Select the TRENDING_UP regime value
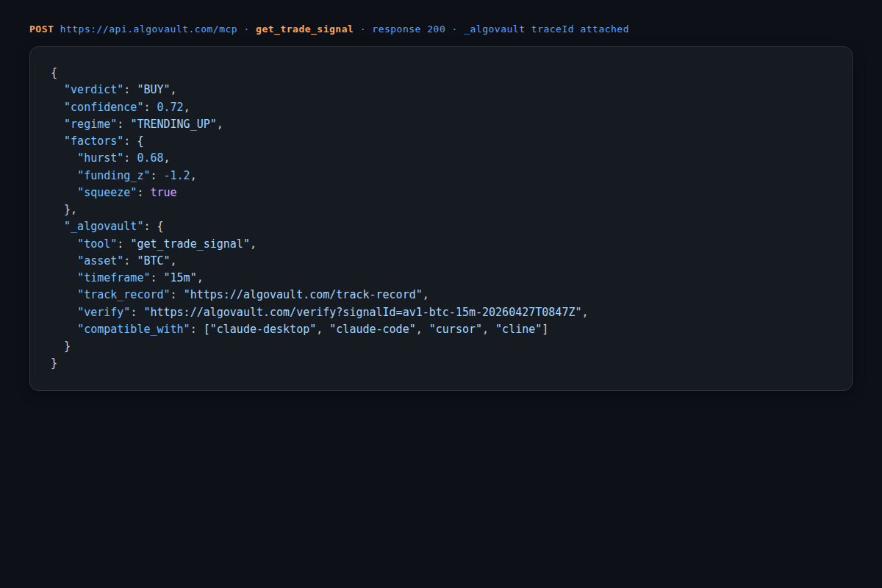 [x=174, y=123]
